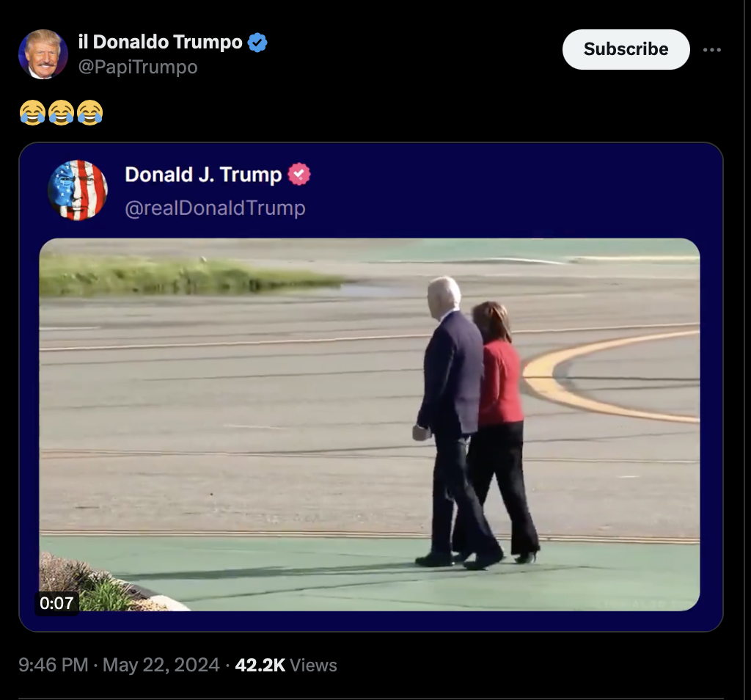This screenshot has width=751, height=700.
Task: Click the il Donaldo Trumpo display name
Action: (161, 42)
